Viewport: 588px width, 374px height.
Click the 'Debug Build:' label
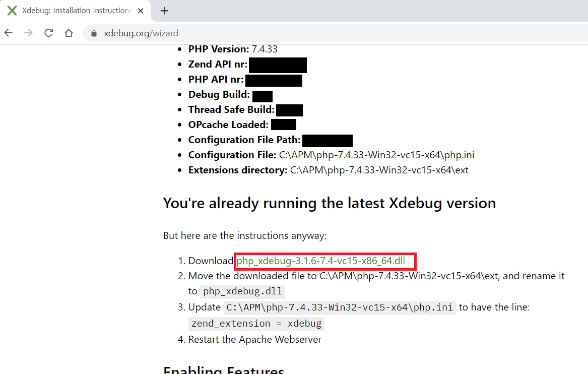pyautogui.click(x=219, y=95)
